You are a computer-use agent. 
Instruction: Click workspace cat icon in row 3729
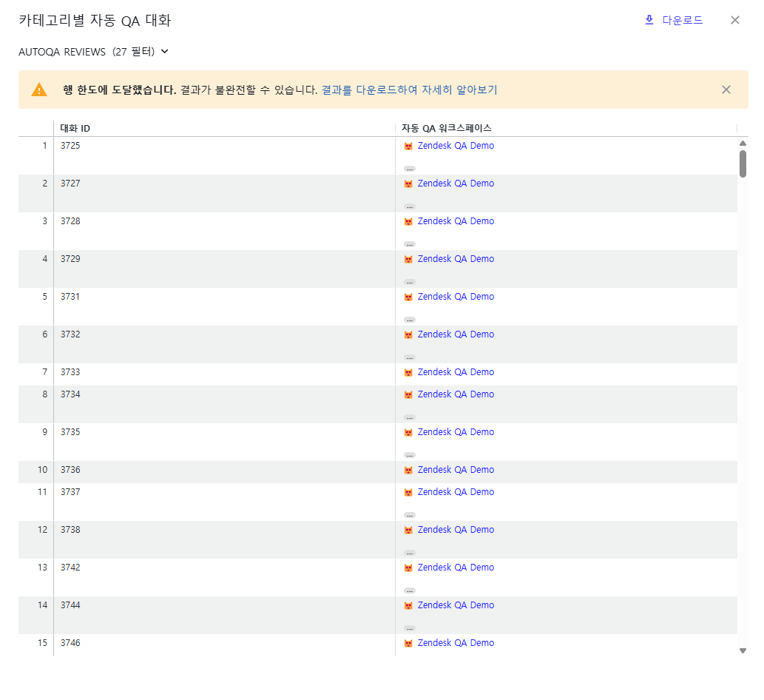point(408,259)
